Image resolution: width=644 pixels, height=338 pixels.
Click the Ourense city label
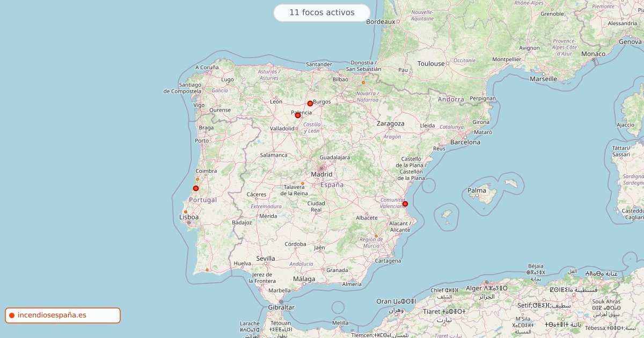(220, 110)
